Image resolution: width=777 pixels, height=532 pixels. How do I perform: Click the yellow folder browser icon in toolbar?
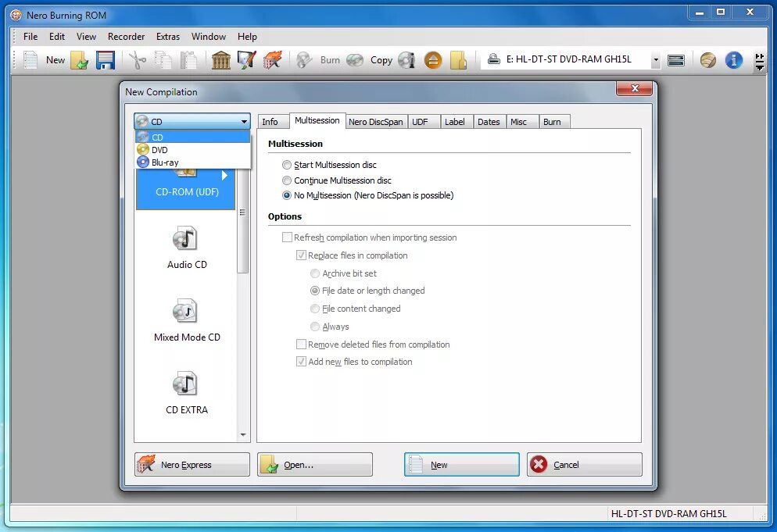[x=458, y=60]
